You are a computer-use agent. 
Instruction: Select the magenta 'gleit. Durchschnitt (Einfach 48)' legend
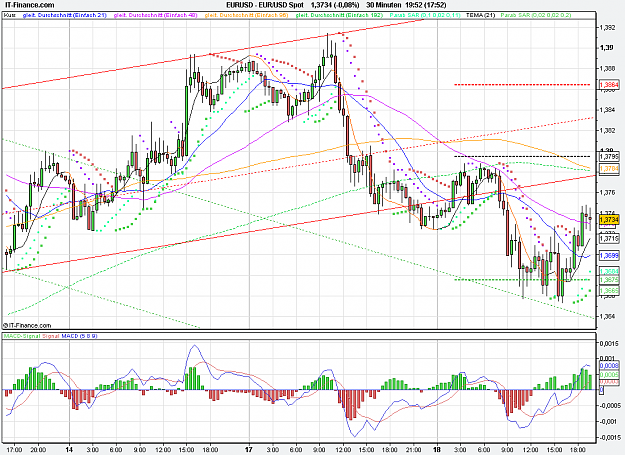(156, 15)
